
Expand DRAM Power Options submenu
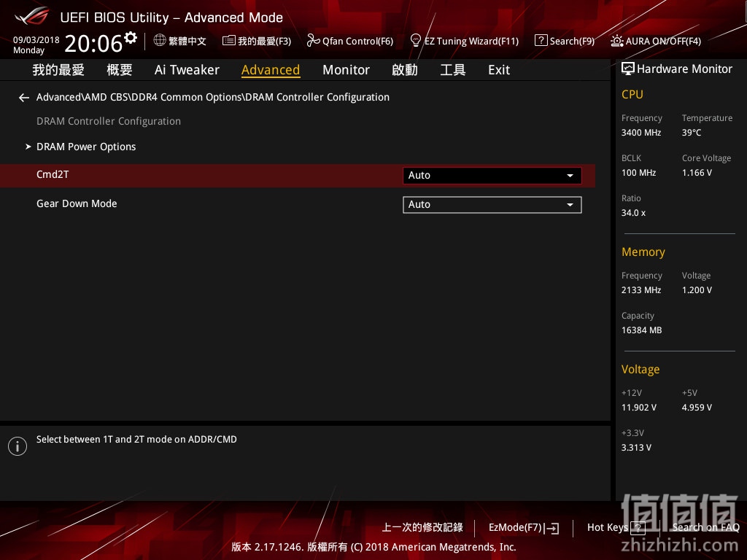86,147
